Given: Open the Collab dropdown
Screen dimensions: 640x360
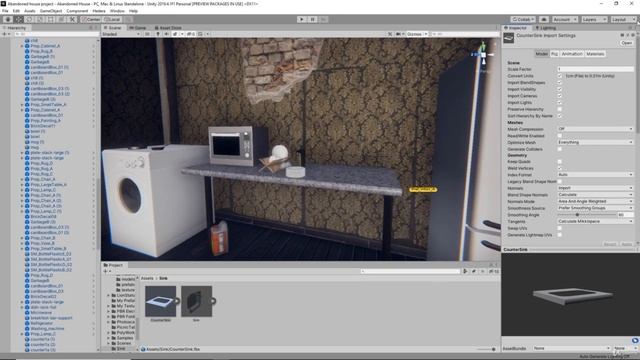Looking at the screenshot, I should [x=523, y=19].
